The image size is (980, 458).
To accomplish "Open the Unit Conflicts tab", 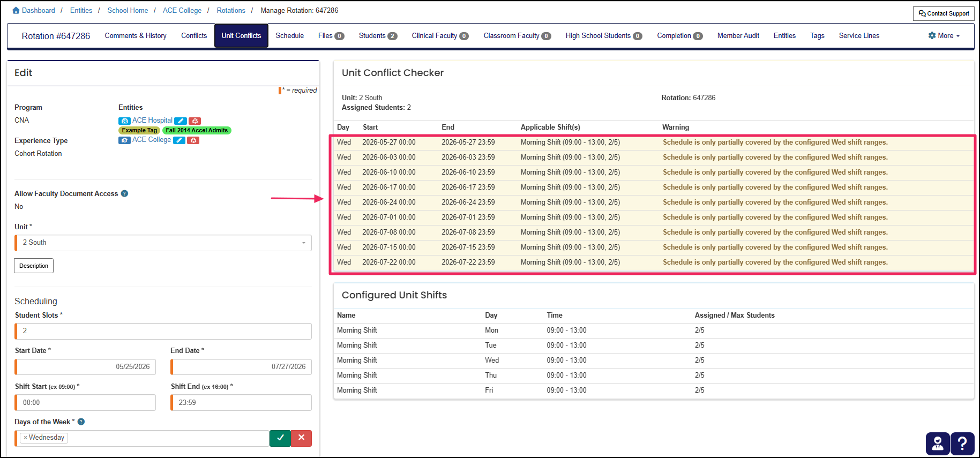I will coord(241,36).
